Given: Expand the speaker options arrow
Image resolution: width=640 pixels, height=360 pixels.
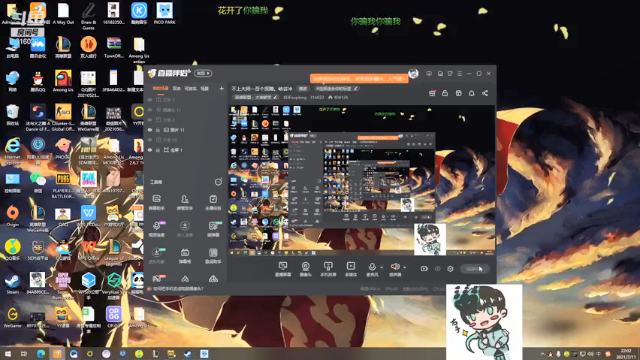Looking at the screenshot, I should point(404,268).
